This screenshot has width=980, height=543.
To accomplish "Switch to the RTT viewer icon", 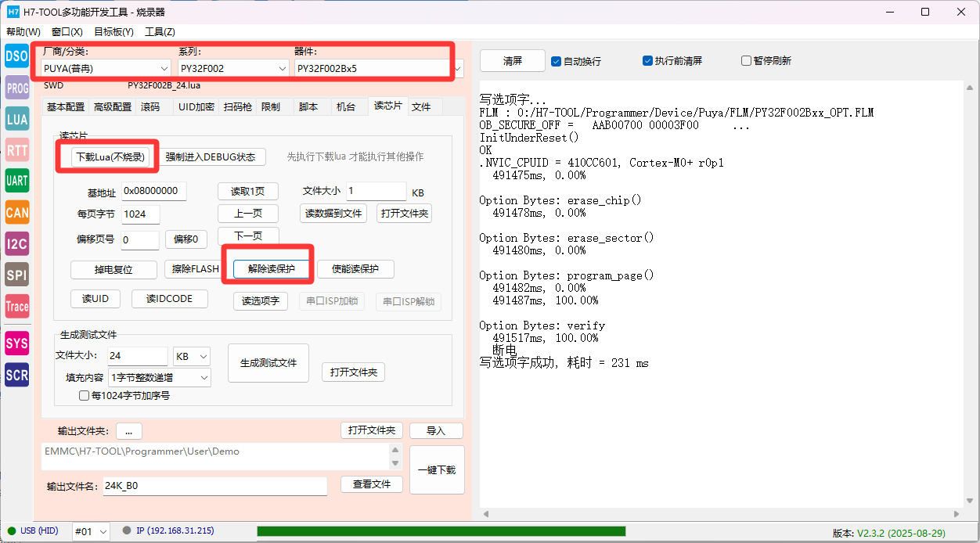I will [x=17, y=150].
